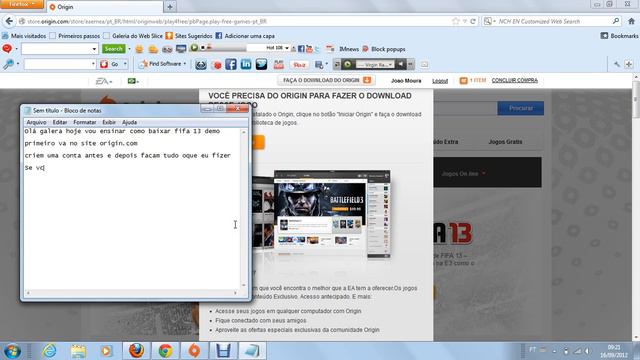Open Origin app in the Windows taskbar
The image size is (640, 360).
194,351
